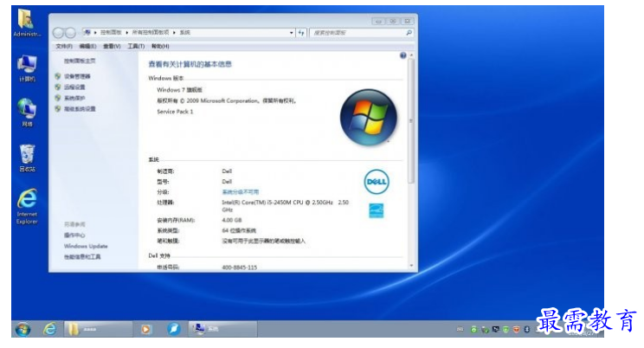Click the shield icon beside 系统保护
This screenshot has width=644, height=348.
click(58, 98)
